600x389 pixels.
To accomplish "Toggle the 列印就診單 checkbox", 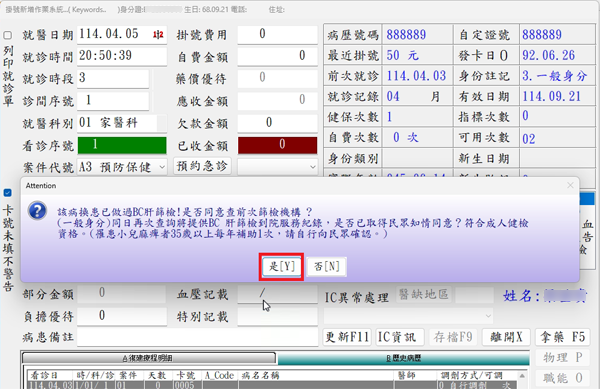I will click(8, 35).
